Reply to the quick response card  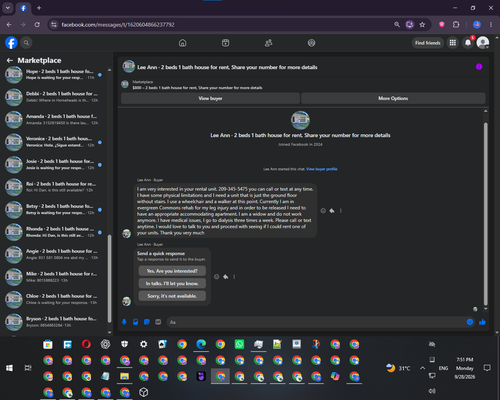point(226,277)
